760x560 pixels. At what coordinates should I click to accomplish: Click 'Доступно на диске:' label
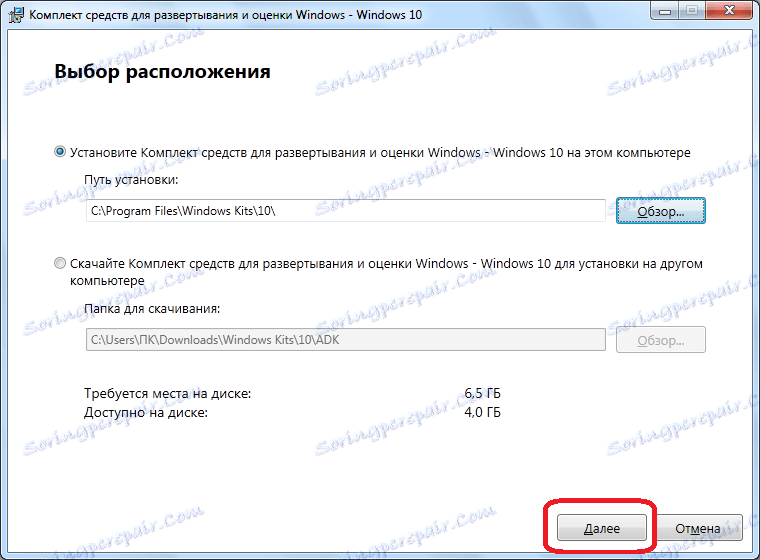tap(146, 413)
